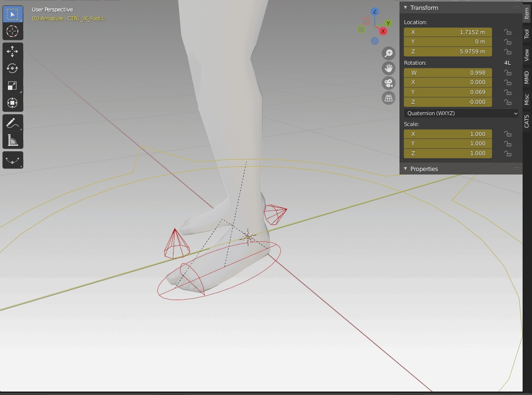Pick the Rotate tool in toolbar
The height and width of the screenshot is (395, 532).
coord(12,68)
